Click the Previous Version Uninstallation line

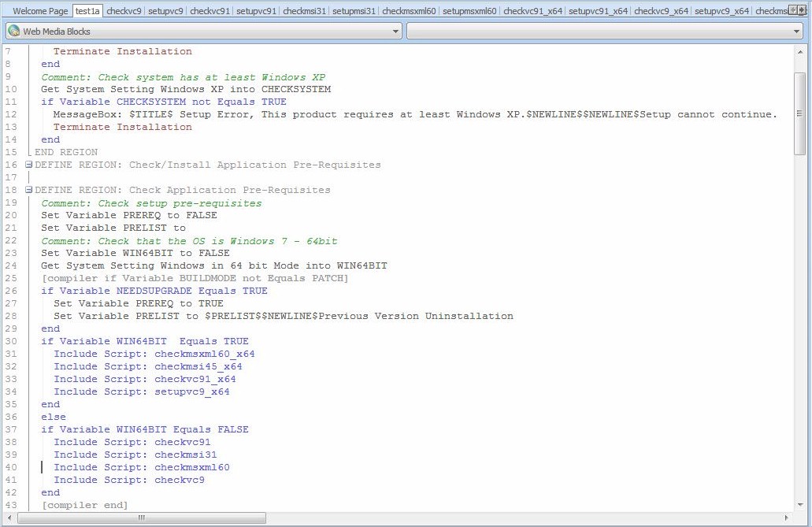tap(284, 316)
